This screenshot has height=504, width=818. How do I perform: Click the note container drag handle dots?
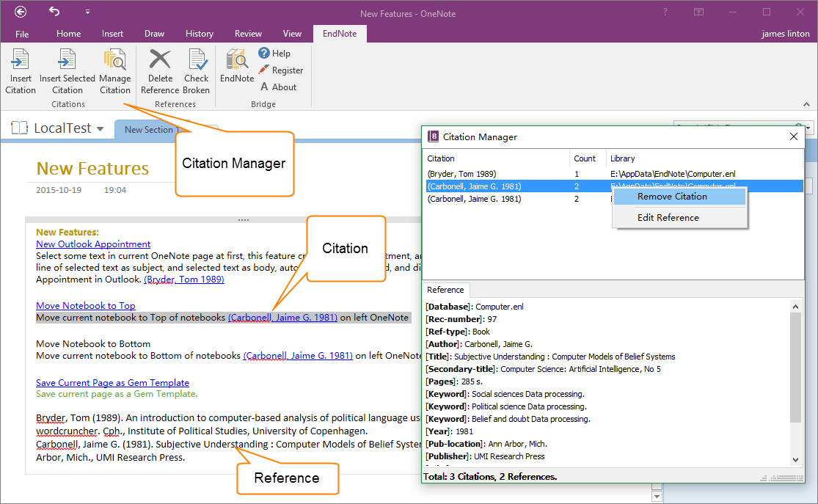[x=244, y=219]
